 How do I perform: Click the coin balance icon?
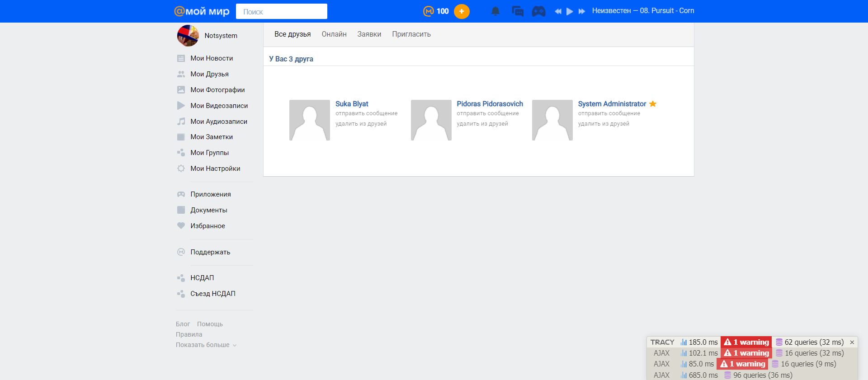(428, 11)
